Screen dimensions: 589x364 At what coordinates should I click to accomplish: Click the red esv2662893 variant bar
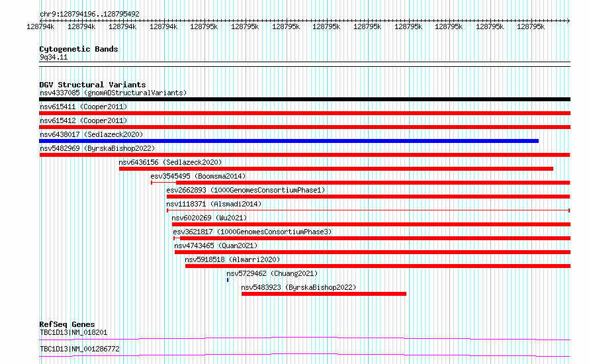click(368, 197)
